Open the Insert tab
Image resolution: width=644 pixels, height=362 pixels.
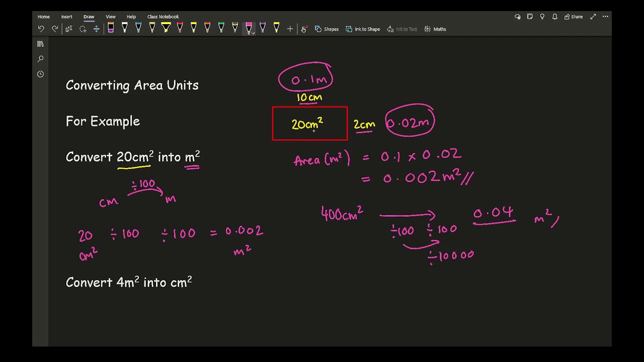(67, 17)
